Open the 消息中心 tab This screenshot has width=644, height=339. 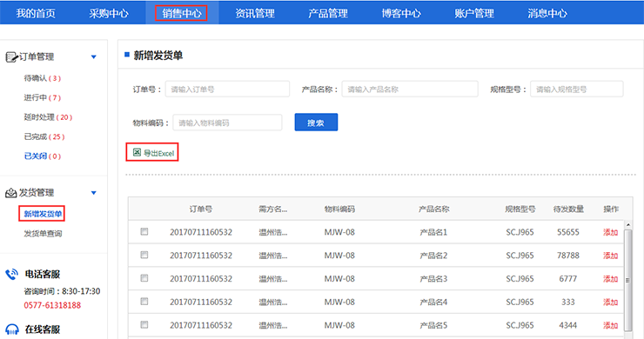tap(547, 13)
